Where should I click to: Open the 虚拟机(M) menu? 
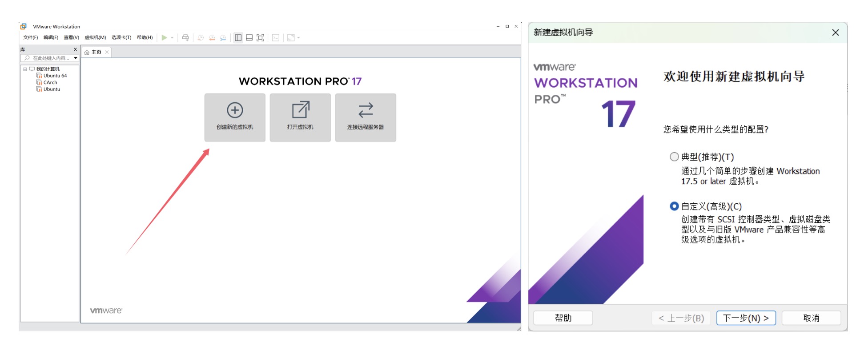(x=95, y=37)
